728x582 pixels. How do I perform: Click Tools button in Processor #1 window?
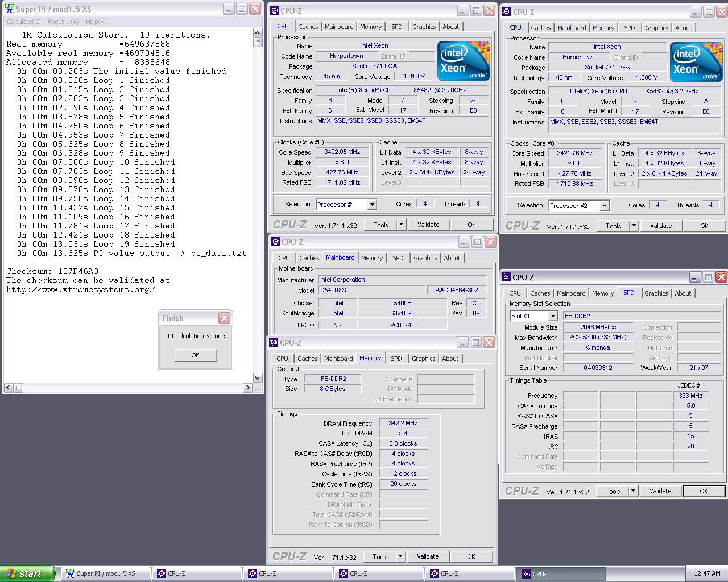tap(380, 225)
